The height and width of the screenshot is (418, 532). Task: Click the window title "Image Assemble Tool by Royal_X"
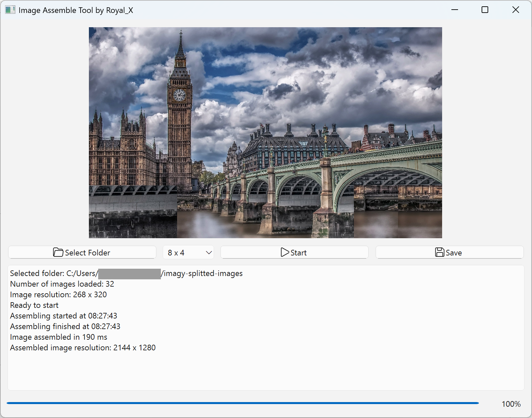76,10
